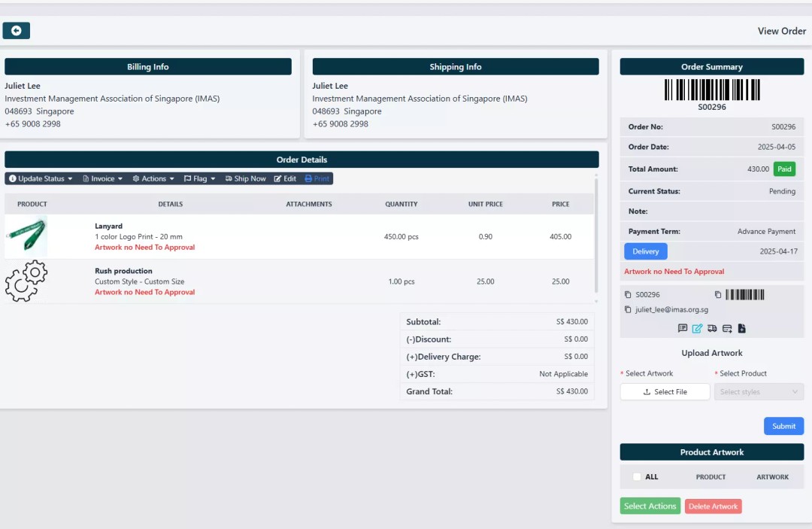Open the Select styles product dropdown
The image size is (812, 529).
click(759, 392)
